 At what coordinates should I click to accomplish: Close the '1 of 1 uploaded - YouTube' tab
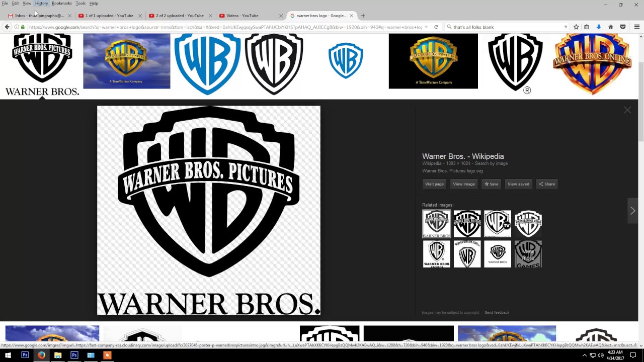(140, 16)
